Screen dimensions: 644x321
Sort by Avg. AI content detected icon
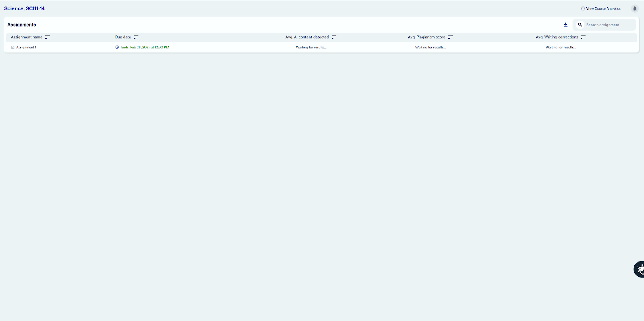point(334,37)
